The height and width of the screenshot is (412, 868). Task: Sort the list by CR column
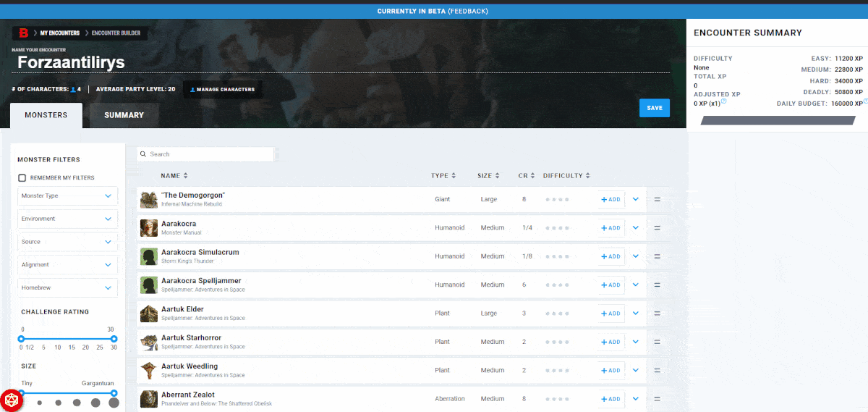pos(527,176)
